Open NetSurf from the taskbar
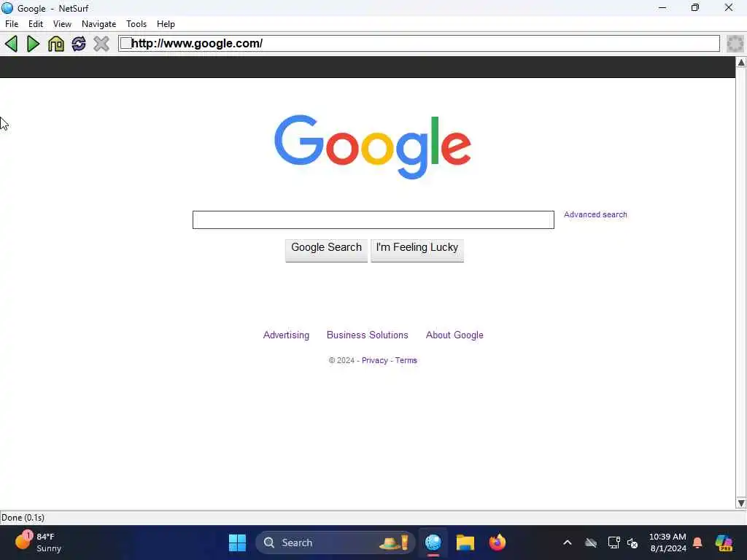The image size is (747, 560). tap(433, 542)
